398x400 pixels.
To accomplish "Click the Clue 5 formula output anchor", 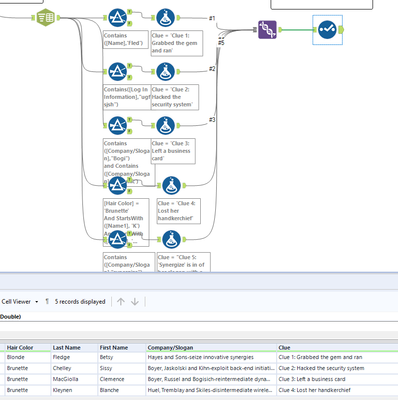I will click(184, 239).
